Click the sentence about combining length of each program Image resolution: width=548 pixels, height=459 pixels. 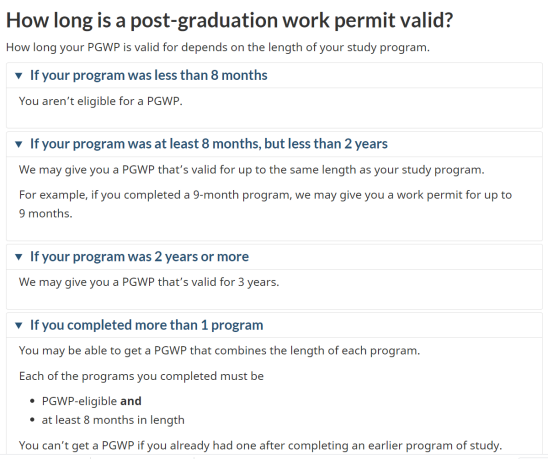(x=219, y=351)
